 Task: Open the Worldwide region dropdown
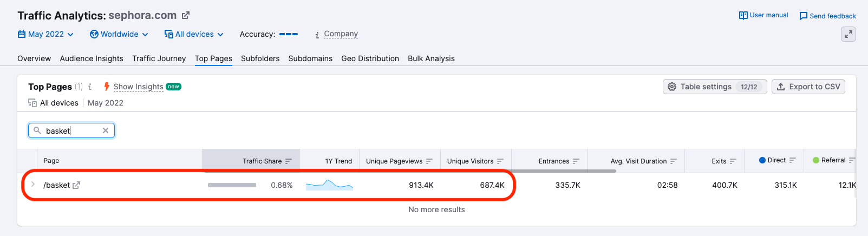point(119,34)
